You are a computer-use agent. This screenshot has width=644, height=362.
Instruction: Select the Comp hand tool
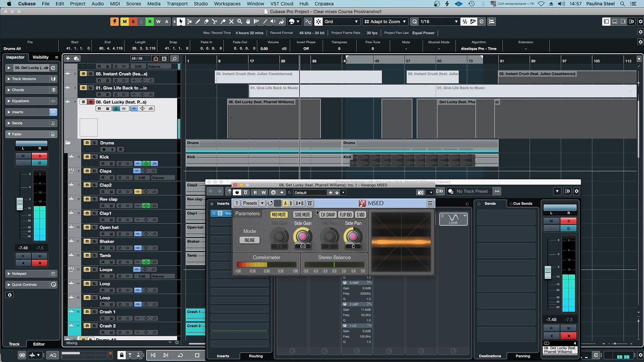(x=248, y=22)
